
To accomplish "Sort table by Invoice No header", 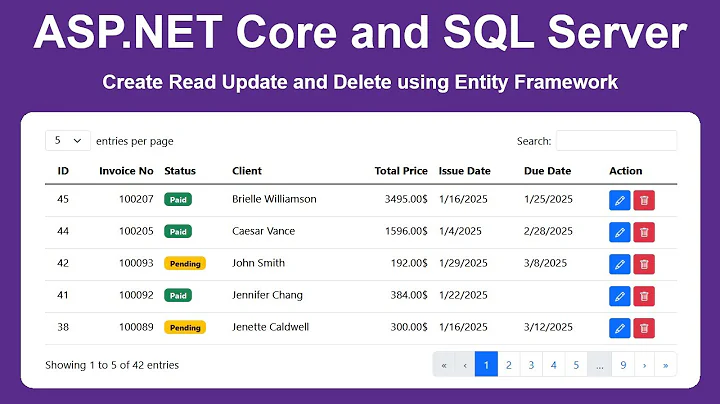I will click(126, 171).
